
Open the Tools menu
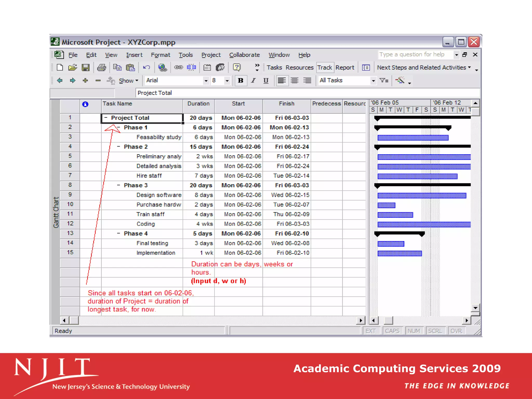coord(186,55)
